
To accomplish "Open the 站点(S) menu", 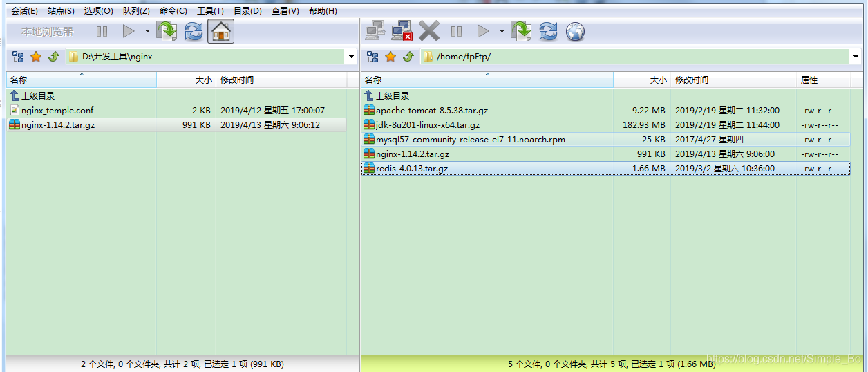I will [x=61, y=11].
